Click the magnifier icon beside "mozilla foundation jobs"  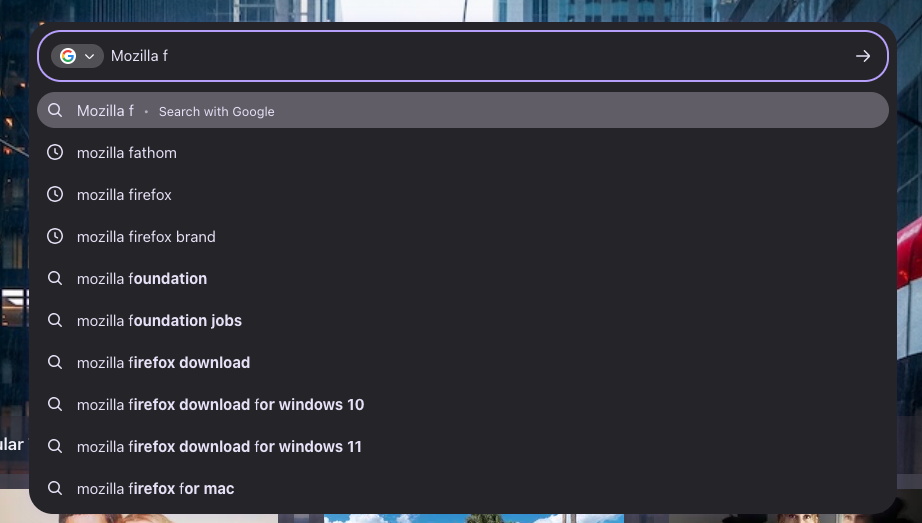[x=55, y=320]
